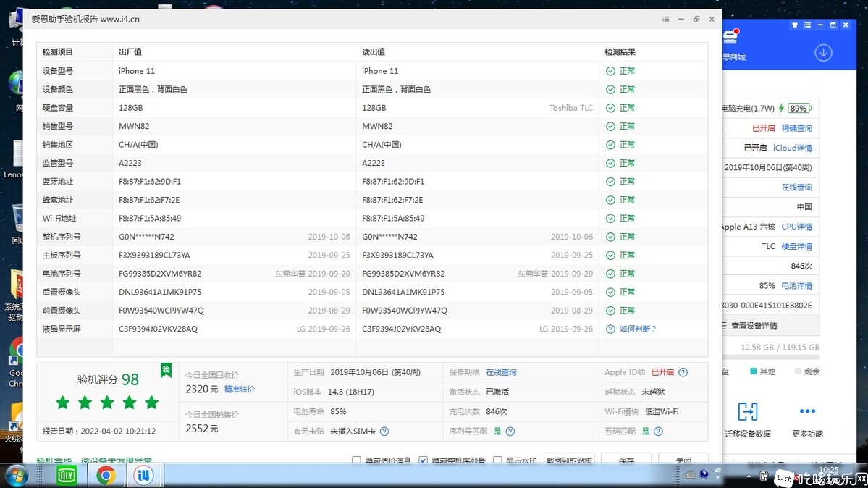Click help icon next to 五码匹配
This screenshot has width=868, height=488.
[658, 432]
